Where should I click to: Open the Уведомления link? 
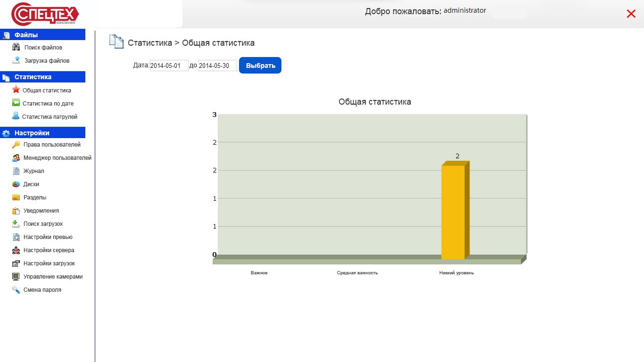tap(41, 211)
